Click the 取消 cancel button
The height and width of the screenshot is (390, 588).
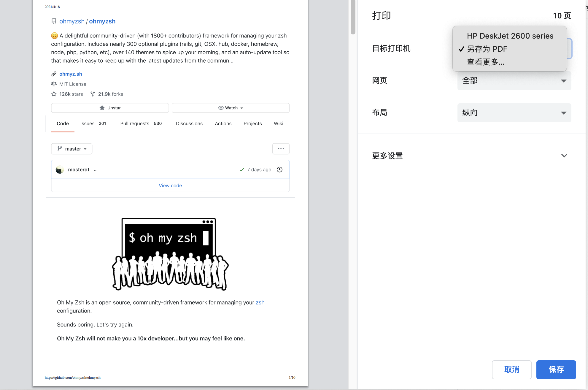pyautogui.click(x=512, y=370)
